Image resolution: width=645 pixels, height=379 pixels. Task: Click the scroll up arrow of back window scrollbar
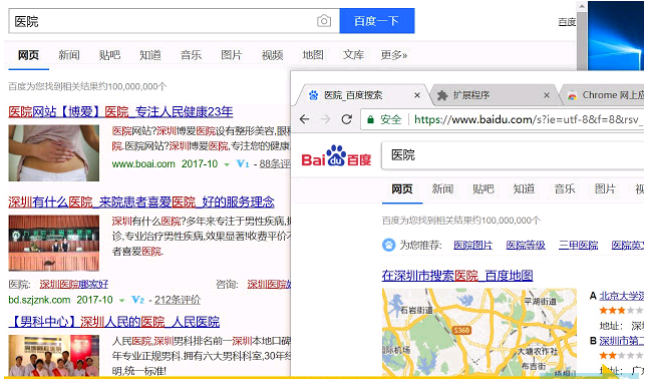(x=582, y=6)
